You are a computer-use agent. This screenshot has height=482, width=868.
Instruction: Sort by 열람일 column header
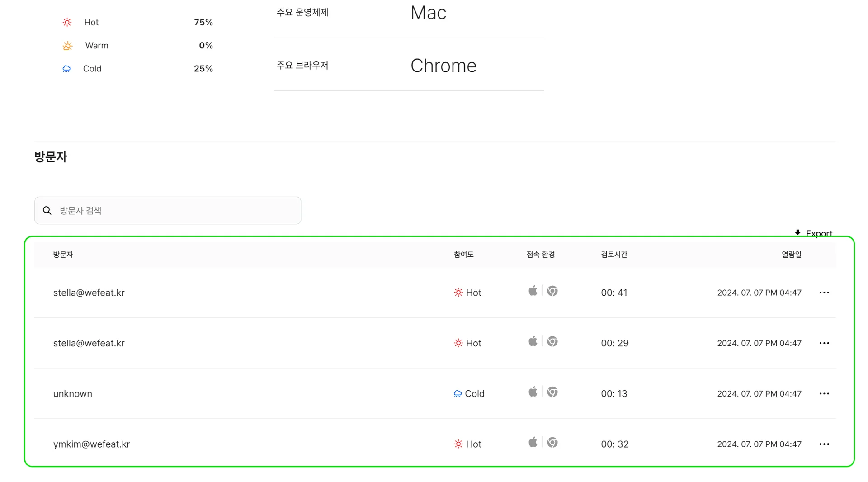tap(791, 255)
